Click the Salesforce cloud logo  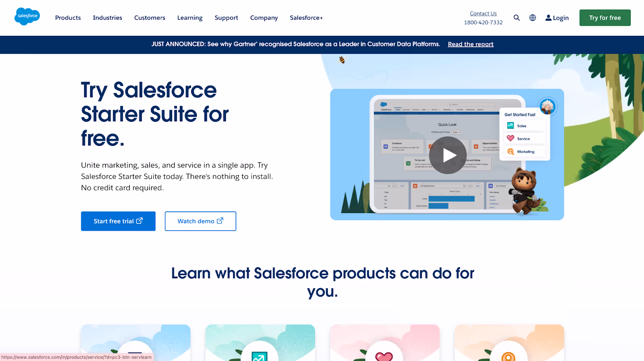pos(27,16)
